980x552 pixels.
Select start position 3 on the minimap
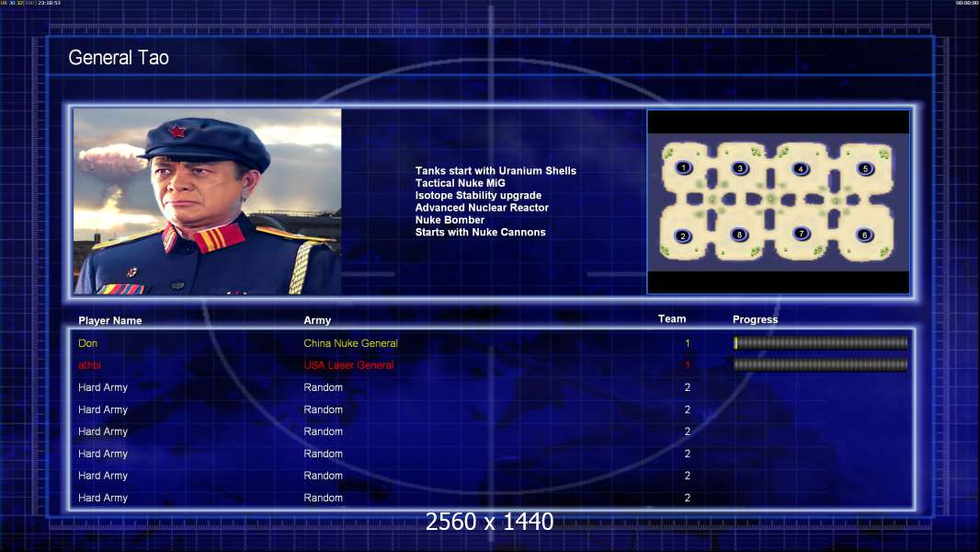(740, 168)
